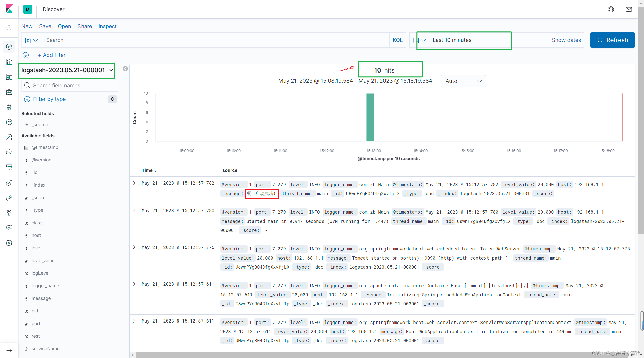Open the Inspect menu option
This screenshot has width=644, height=358.
pyautogui.click(x=107, y=26)
